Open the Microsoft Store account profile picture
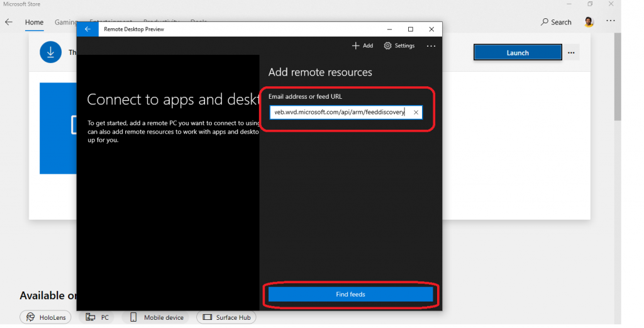Screen dimensions: 644x328 pos(589,22)
